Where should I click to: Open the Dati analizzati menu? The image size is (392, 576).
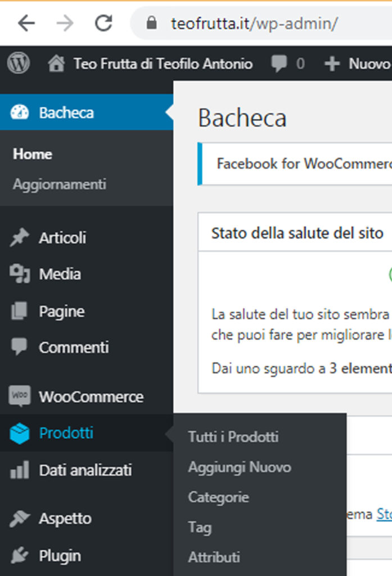pyautogui.click(x=87, y=470)
